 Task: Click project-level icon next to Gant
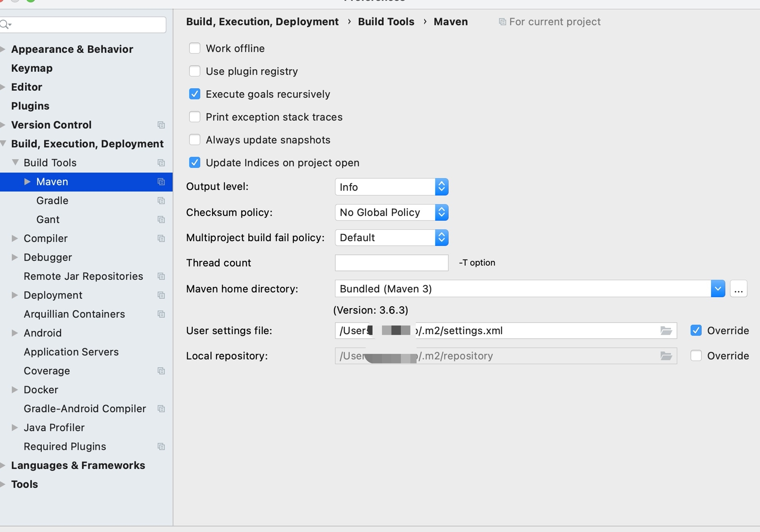click(x=161, y=219)
